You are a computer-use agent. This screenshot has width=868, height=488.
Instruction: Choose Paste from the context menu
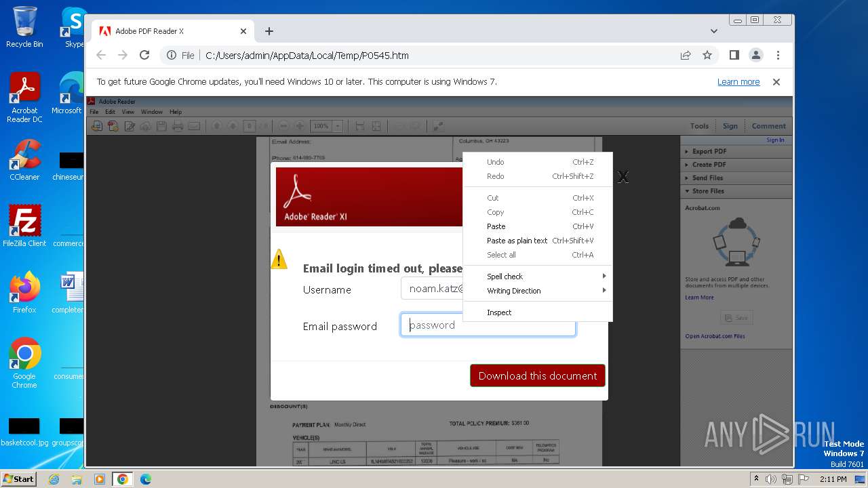(x=538, y=226)
